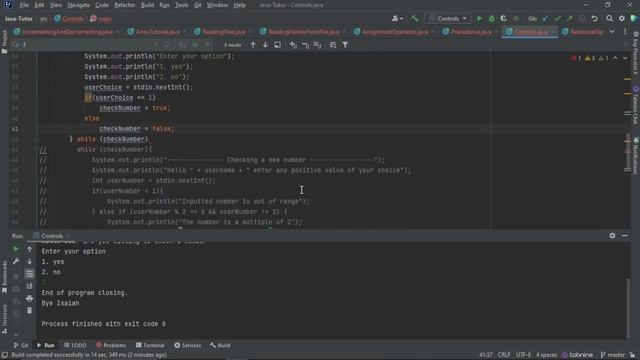
Task: Open the search history magnifier dropdown
Action: pos(16,45)
